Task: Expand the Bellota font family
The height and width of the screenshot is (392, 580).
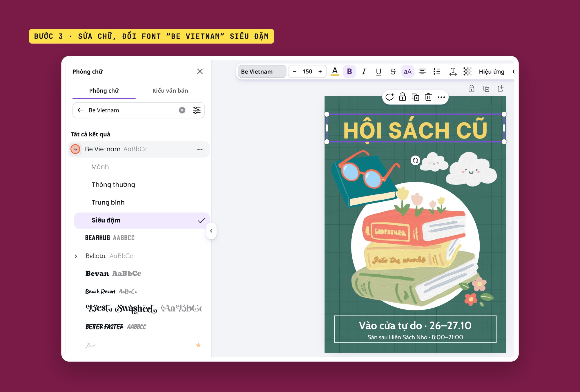Action: 76,256
